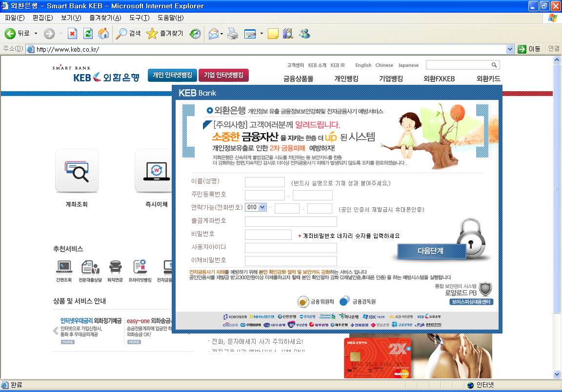Click the page vertical scrollbar up arrow
This screenshot has height=392, width=562.
click(x=557, y=60)
